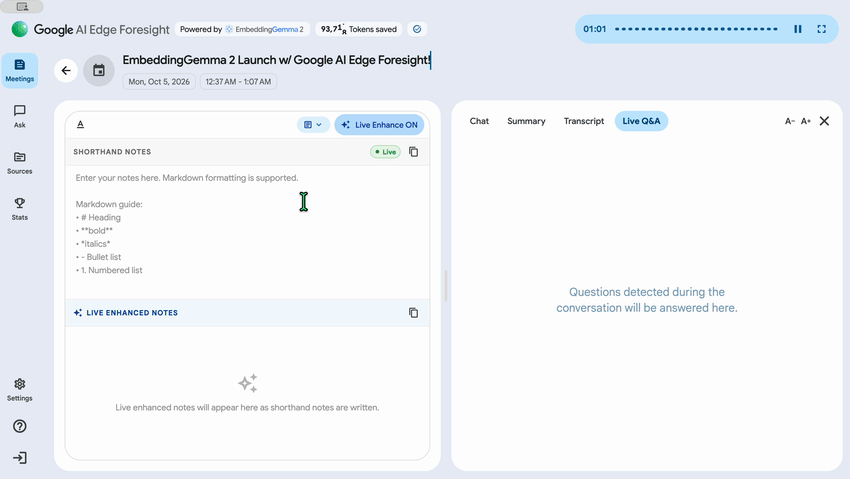Click the sign out icon
The image size is (850, 479).
[20, 458]
